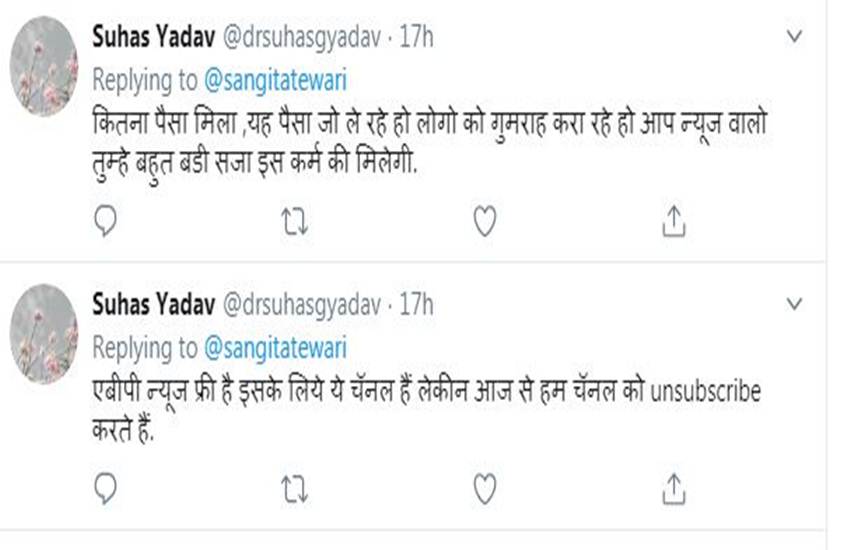
Task: Click Suhas Yadav name on the first tweet
Action: [x=148, y=38]
